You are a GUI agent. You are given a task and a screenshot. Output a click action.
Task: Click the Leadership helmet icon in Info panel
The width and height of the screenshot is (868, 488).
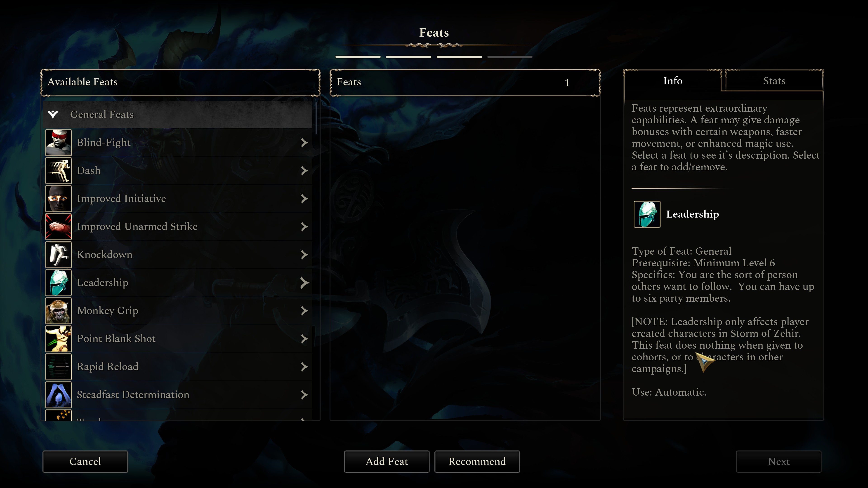[647, 214]
